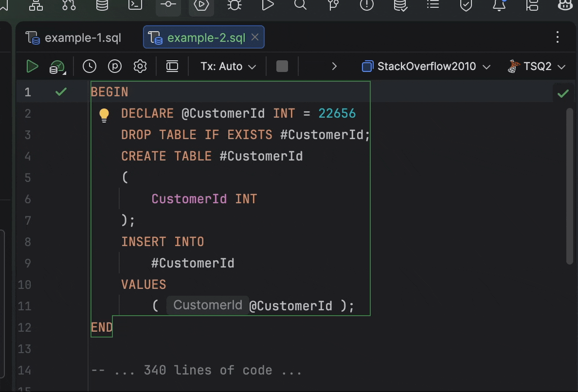Click INSERT INTO on line 8
Image resolution: width=578 pixels, height=392 pixels.
tap(163, 242)
